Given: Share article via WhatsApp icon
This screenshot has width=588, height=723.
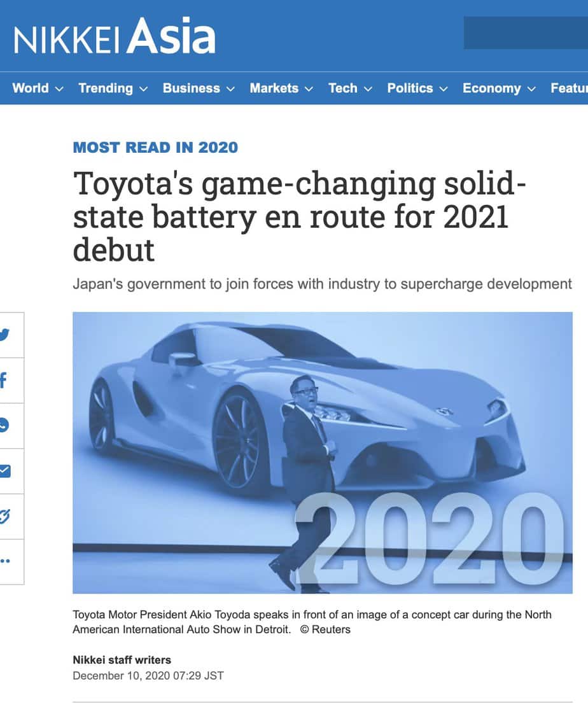Looking at the screenshot, I should tap(4, 425).
